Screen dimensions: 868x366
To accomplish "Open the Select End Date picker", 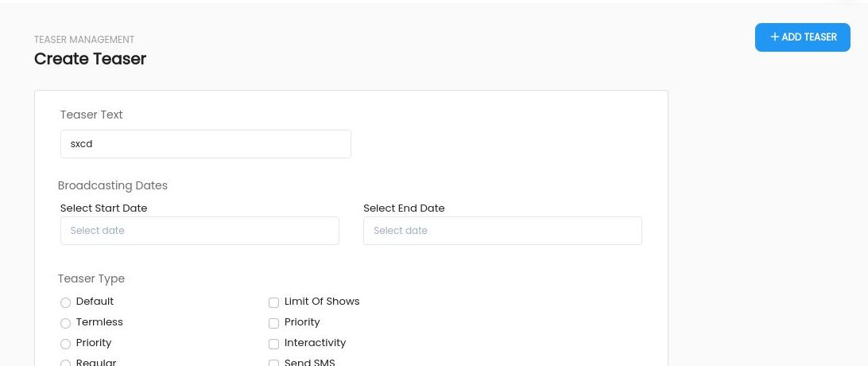I will coord(502,231).
